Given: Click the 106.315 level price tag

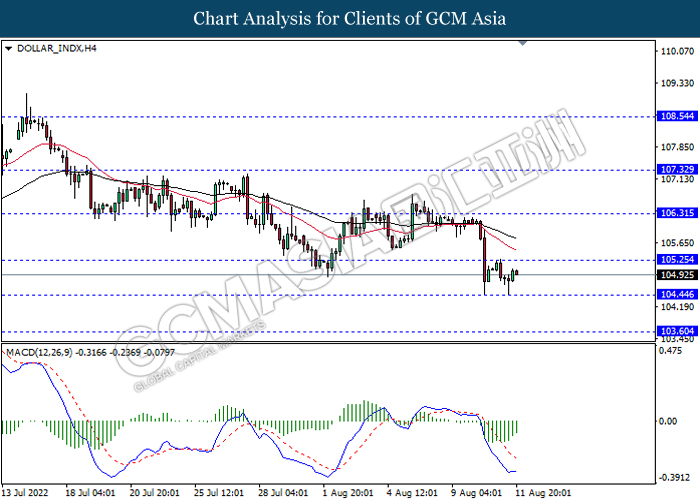Looking at the screenshot, I should pyautogui.click(x=677, y=213).
